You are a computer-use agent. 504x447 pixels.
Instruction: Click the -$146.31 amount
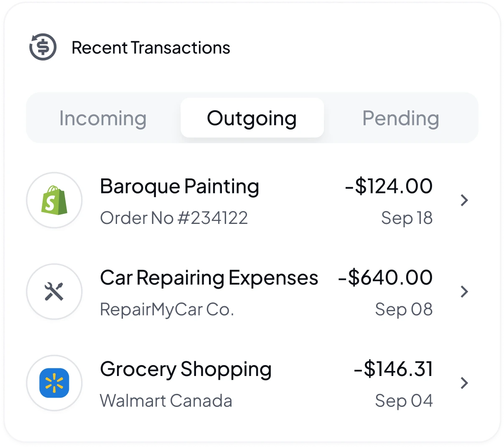tap(393, 369)
